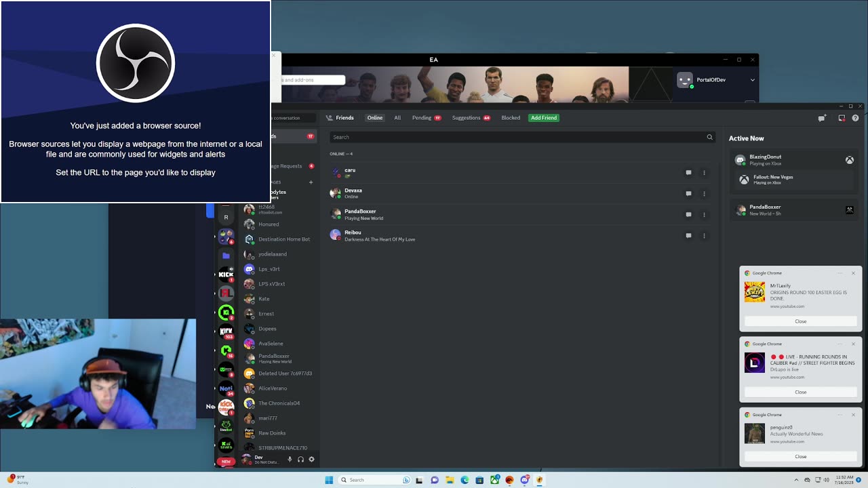Open more options for Devaxa

click(704, 194)
